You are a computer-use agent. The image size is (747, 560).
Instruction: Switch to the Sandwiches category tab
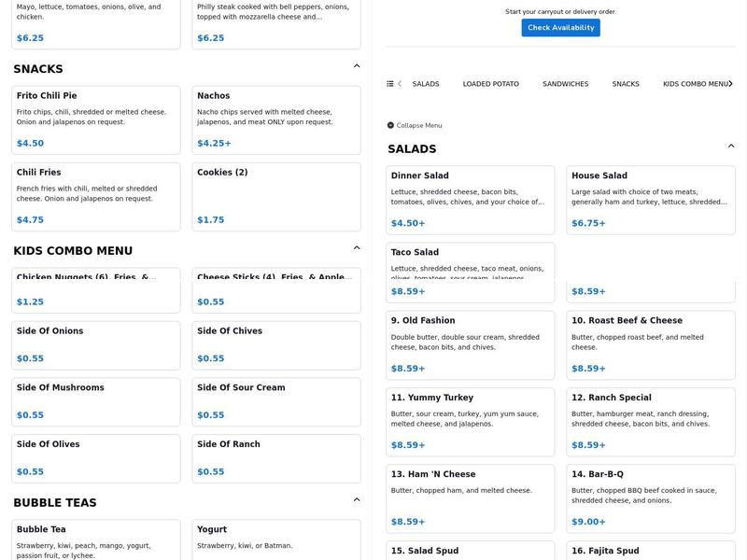click(565, 84)
